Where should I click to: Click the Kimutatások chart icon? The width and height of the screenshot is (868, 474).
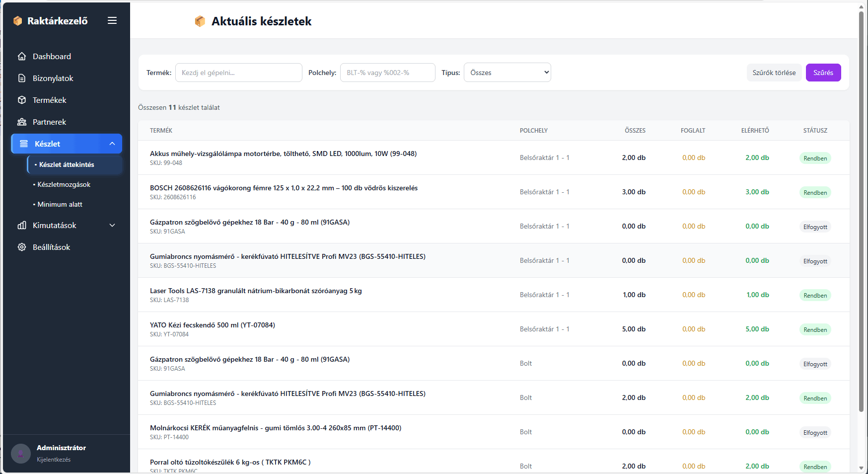click(x=22, y=225)
